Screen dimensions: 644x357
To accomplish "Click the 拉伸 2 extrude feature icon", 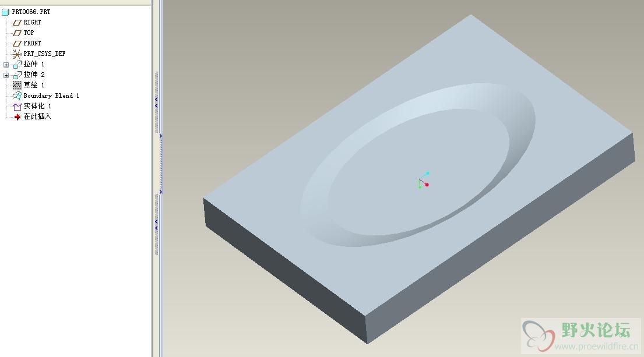I will (17, 75).
